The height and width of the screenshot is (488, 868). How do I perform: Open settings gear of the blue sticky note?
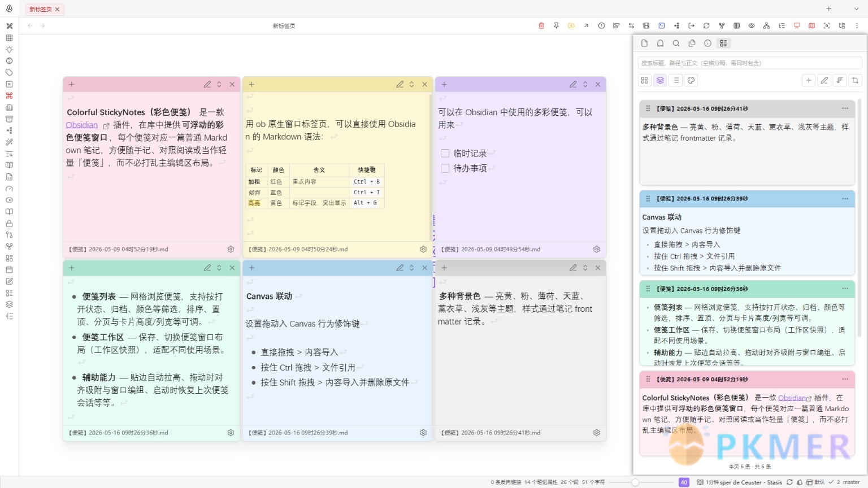pyautogui.click(x=423, y=433)
